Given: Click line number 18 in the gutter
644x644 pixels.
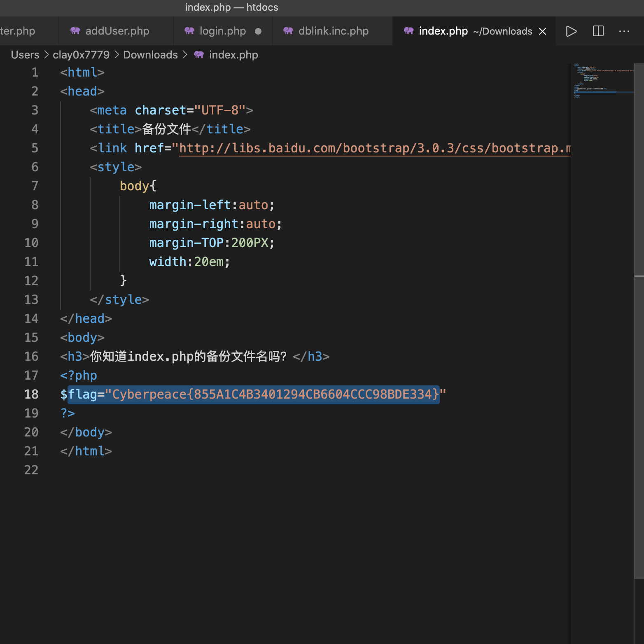Looking at the screenshot, I should click(x=31, y=394).
